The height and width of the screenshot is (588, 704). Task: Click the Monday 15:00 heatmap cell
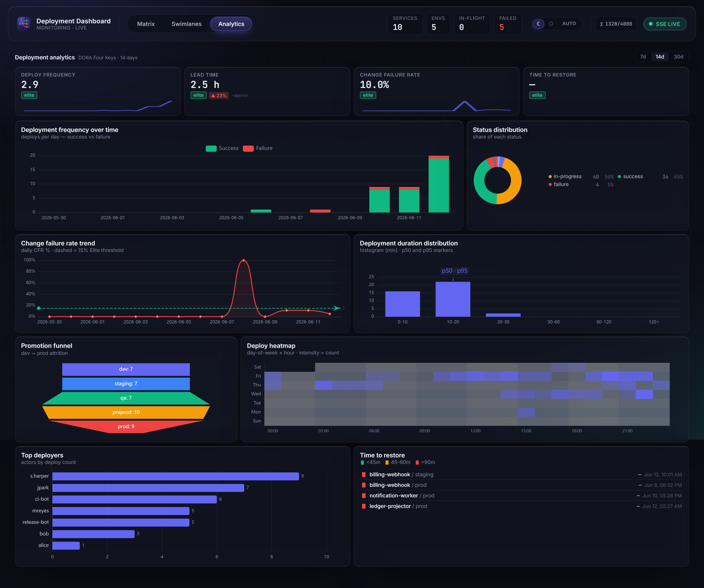(526, 412)
